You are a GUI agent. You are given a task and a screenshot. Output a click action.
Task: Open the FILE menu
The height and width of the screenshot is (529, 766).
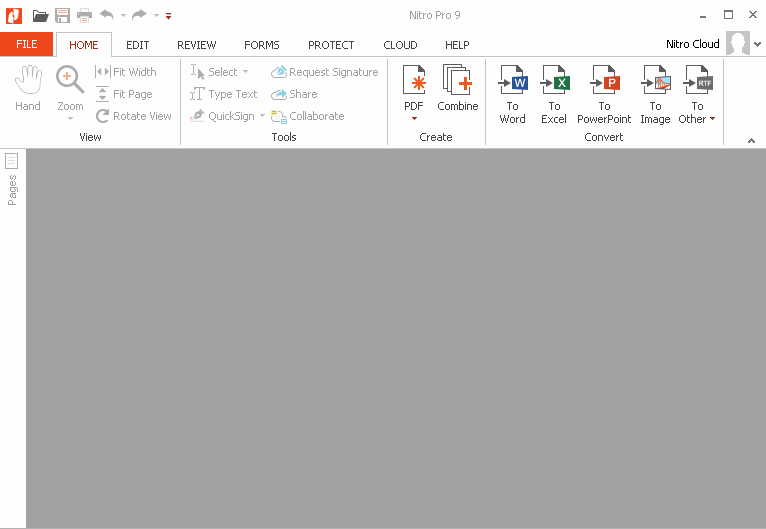click(x=26, y=44)
